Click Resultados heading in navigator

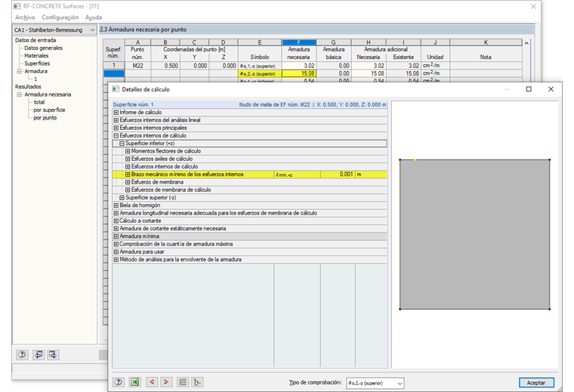click(28, 87)
